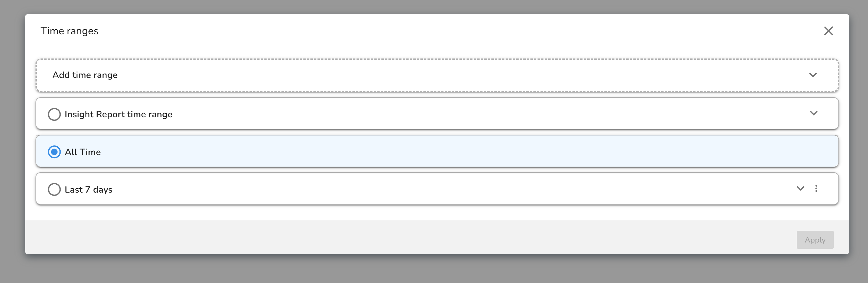Click the Insight Report time range label text

(118, 114)
